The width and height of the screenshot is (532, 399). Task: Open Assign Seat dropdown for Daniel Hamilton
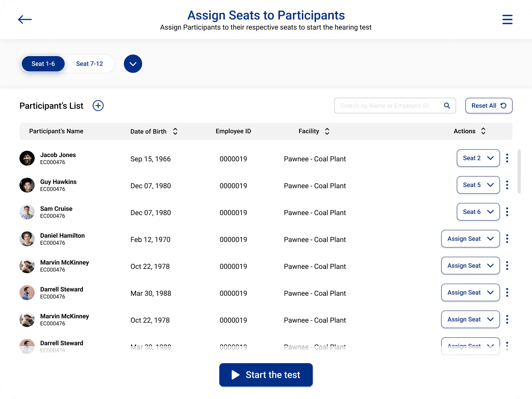[470, 238]
